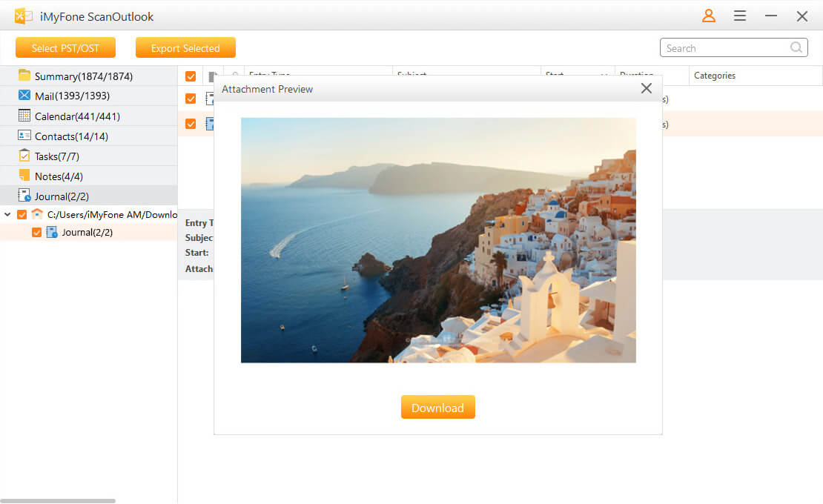Click the magnifier icon in Search box

[x=796, y=47]
